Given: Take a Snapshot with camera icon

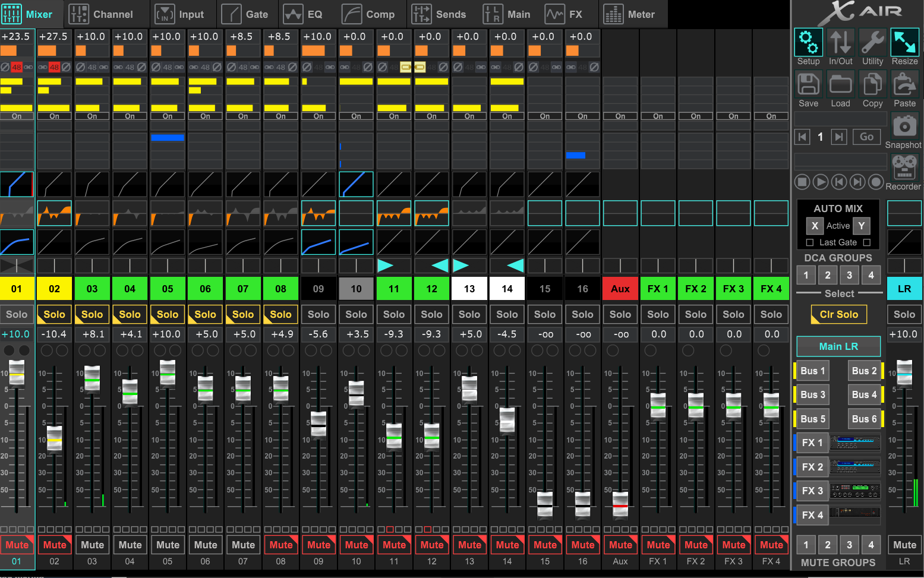Looking at the screenshot, I should pos(904,127).
